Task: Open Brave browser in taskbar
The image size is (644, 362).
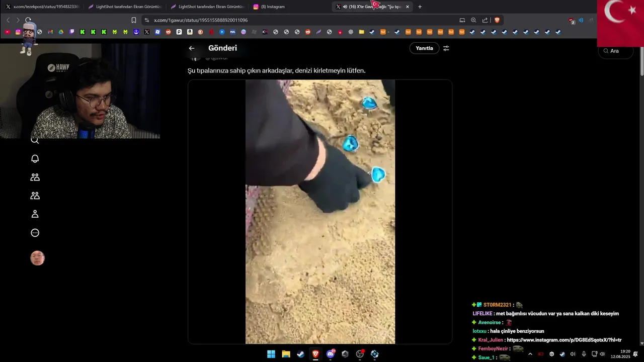Action: (315, 354)
